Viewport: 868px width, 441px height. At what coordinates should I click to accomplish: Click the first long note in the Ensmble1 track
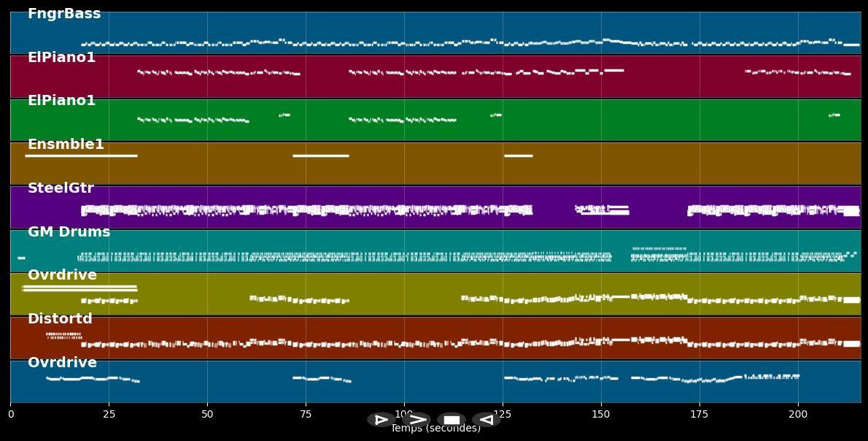coord(80,156)
